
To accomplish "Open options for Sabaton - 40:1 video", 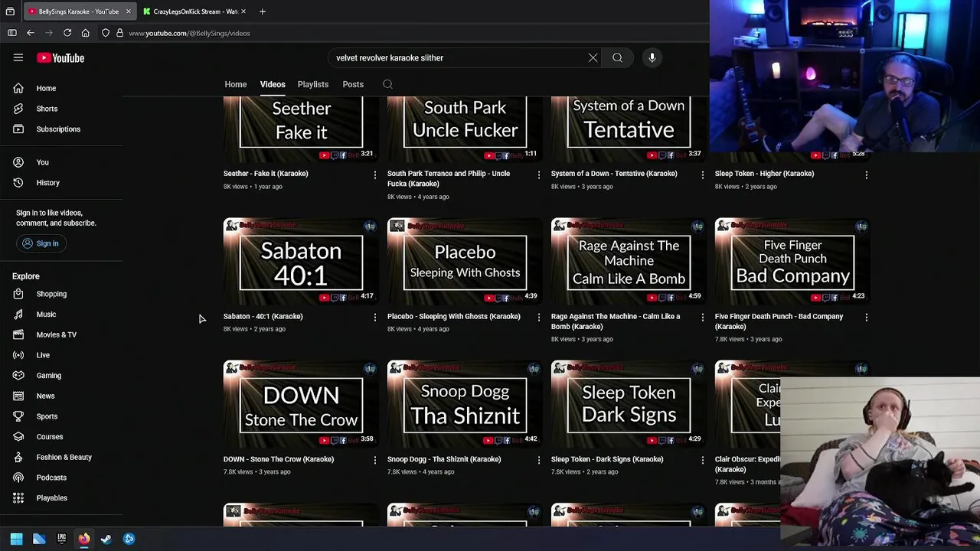I will pos(374,318).
